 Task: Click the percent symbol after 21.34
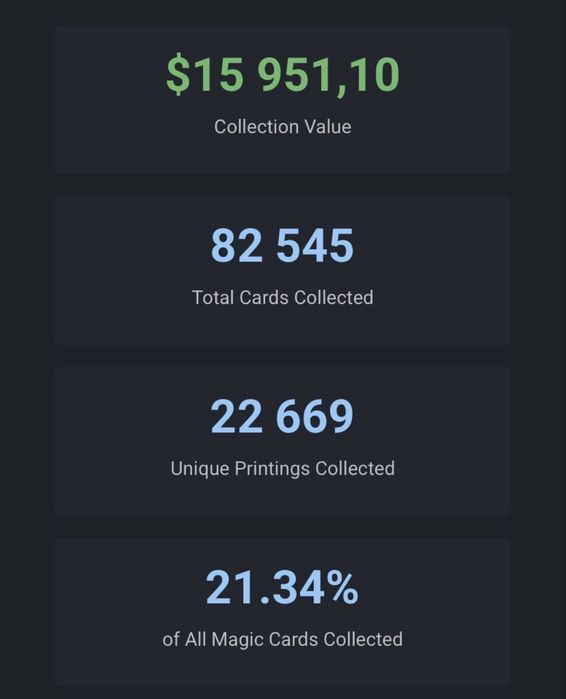342,588
